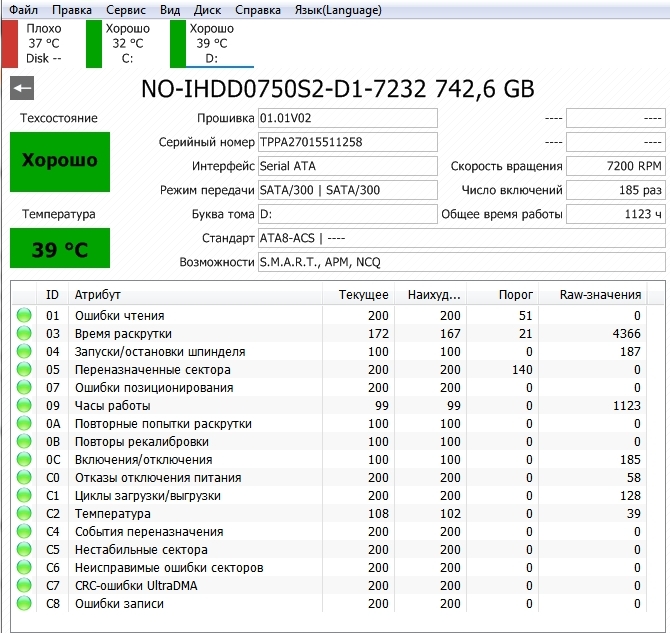
Task: Click the transfer mode field SATA/300 | SATA/300
Action: pyautogui.click(x=347, y=190)
